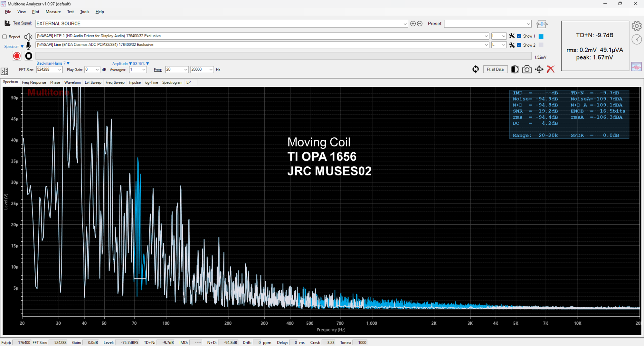Open the low frequency 20 dropdown
Image resolution: width=644 pixels, height=346 pixels.
click(186, 70)
